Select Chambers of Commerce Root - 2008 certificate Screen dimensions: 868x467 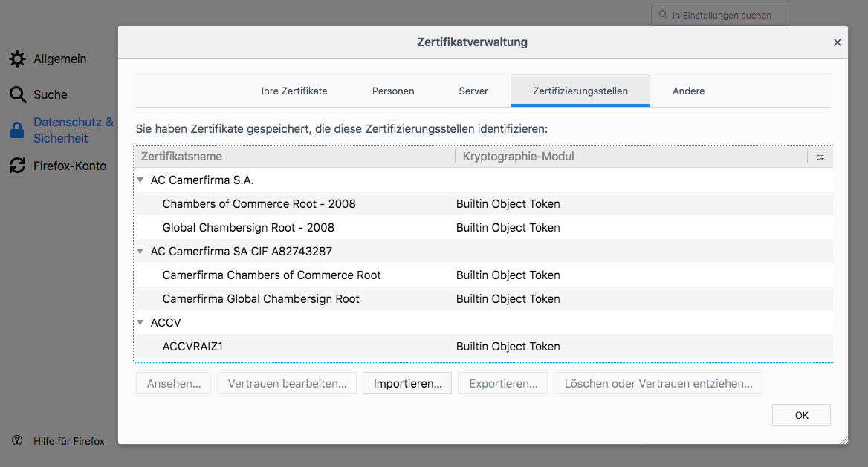pyautogui.click(x=259, y=203)
